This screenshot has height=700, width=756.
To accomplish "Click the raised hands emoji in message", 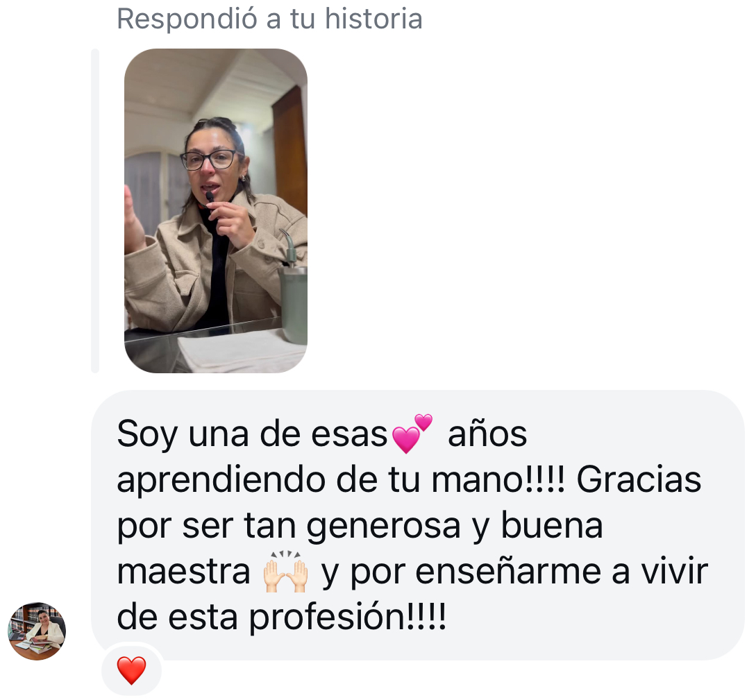I will pos(286,572).
